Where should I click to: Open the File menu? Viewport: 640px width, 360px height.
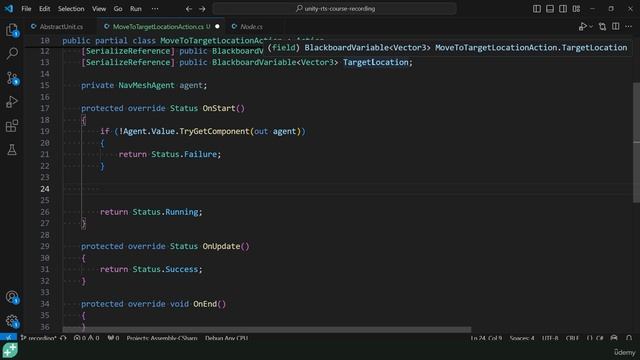[26, 9]
